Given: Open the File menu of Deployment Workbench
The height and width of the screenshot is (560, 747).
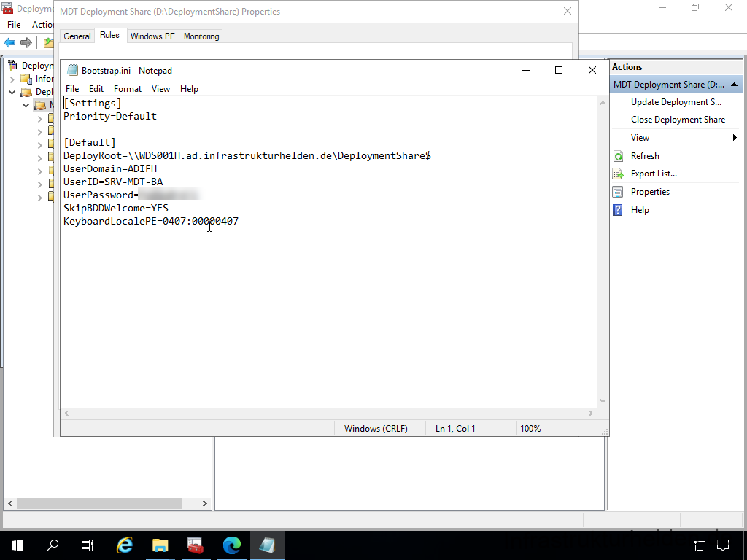Looking at the screenshot, I should click(x=14, y=24).
